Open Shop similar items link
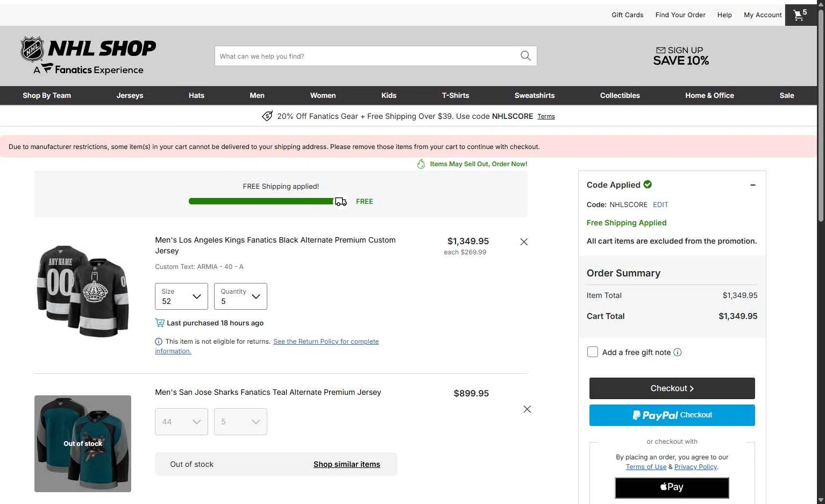The height and width of the screenshot is (504, 825). (x=347, y=464)
